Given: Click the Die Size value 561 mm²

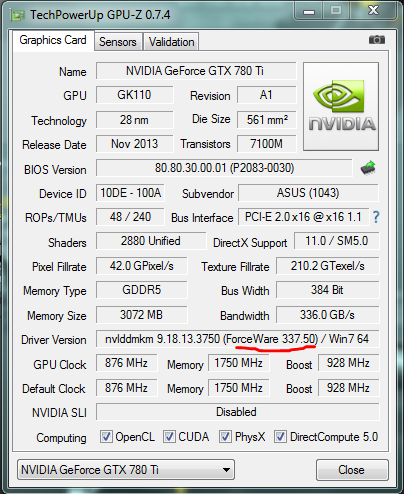Looking at the screenshot, I should 267,120.
